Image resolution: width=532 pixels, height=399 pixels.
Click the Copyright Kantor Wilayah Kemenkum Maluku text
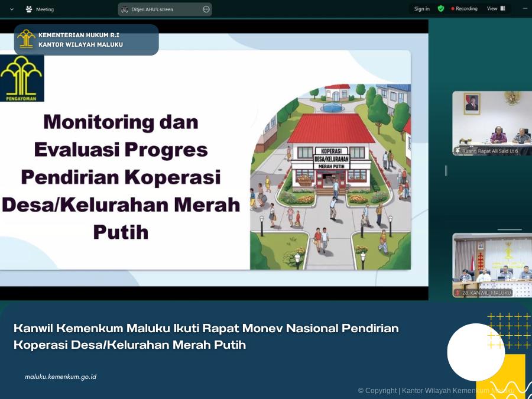pos(436,391)
